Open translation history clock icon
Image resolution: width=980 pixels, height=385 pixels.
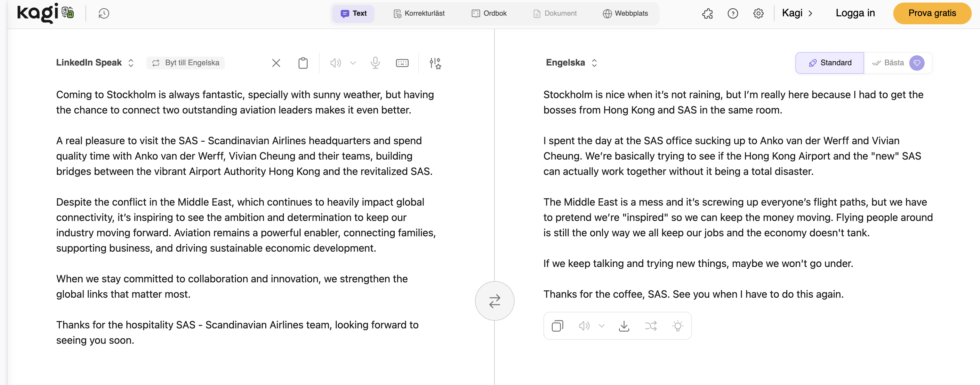pyautogui.click(x=103, y=14)
